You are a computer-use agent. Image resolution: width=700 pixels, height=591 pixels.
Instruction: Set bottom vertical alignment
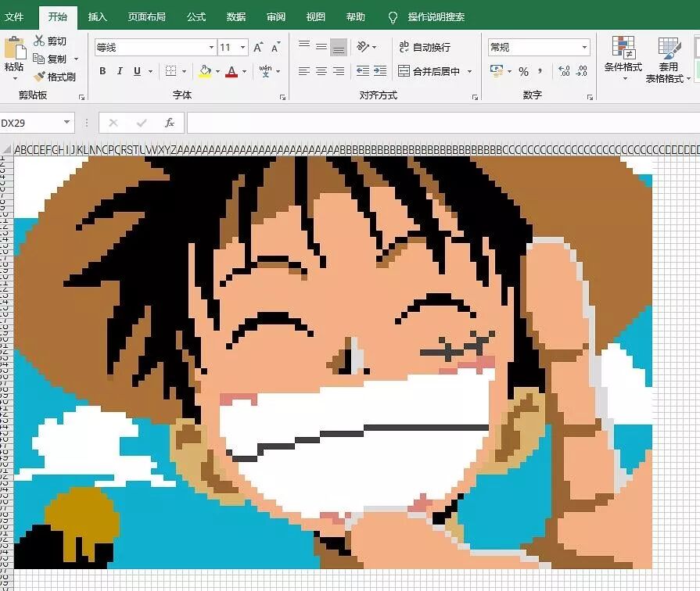click(339, 48)
